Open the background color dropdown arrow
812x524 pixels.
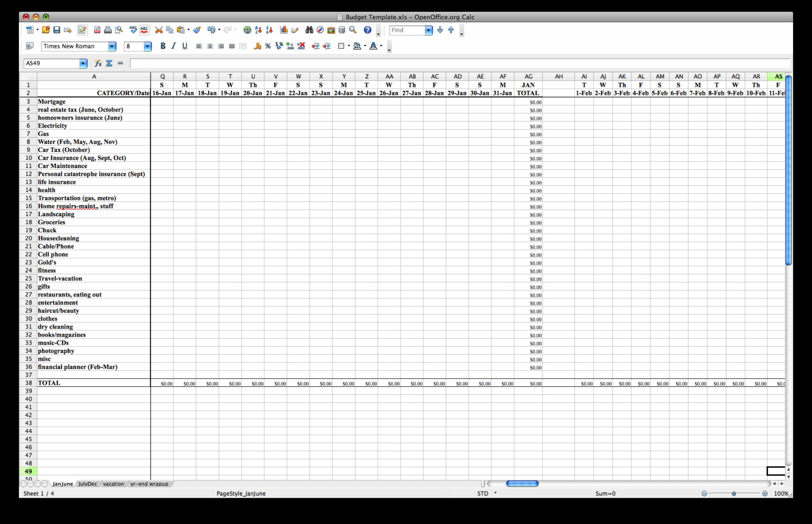tap(364, 46)
